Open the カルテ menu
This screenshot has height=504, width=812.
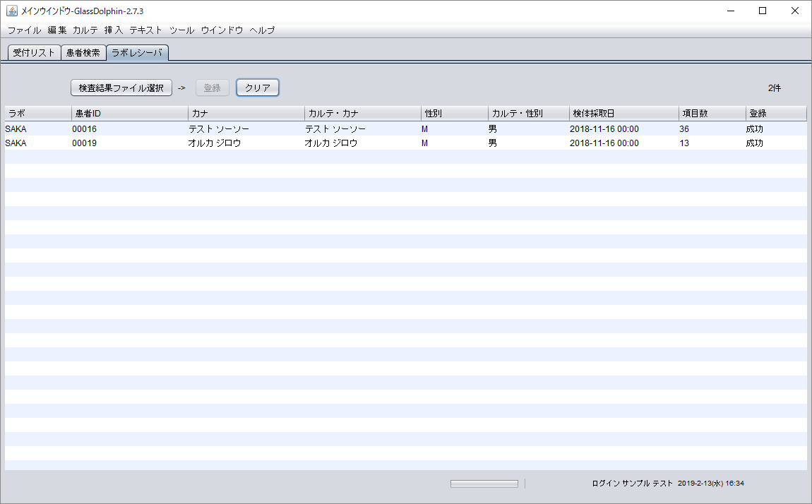point(85,30)
